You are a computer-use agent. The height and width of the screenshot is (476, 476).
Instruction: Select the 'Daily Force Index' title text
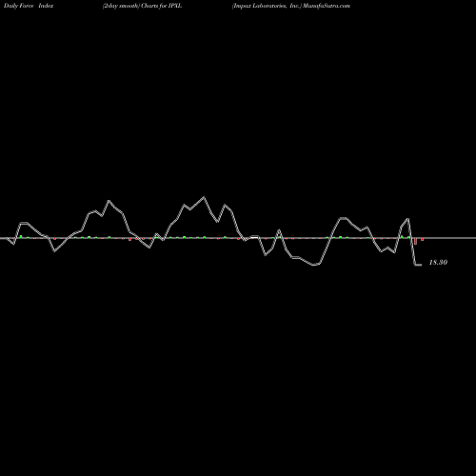pyautogui.click(x=29, y=6)
